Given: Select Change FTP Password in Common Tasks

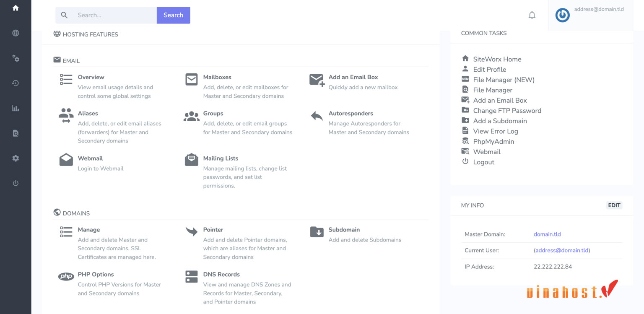Looking at the screenshot, I should (507, 111).
